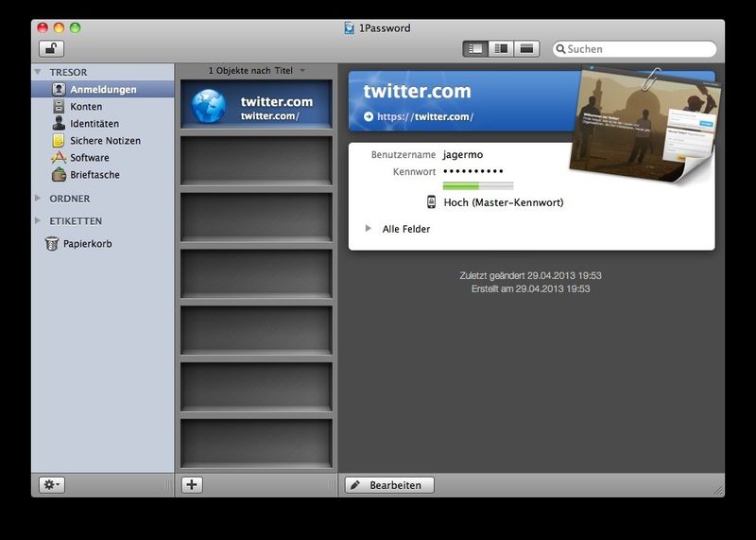Viewport: 756px width, 540px height.
Task: Switch to the middle column view layout
Action: click(x=501, y=49)
